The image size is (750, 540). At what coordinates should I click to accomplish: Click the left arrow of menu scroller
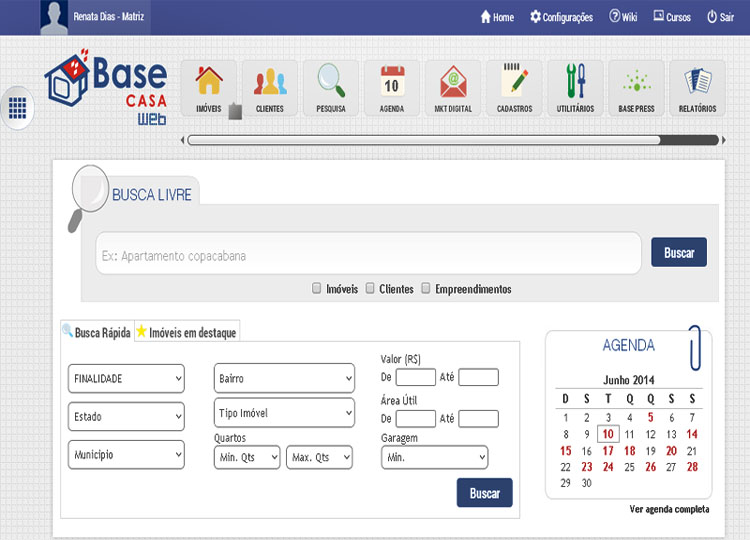click(x=182, y=140)
